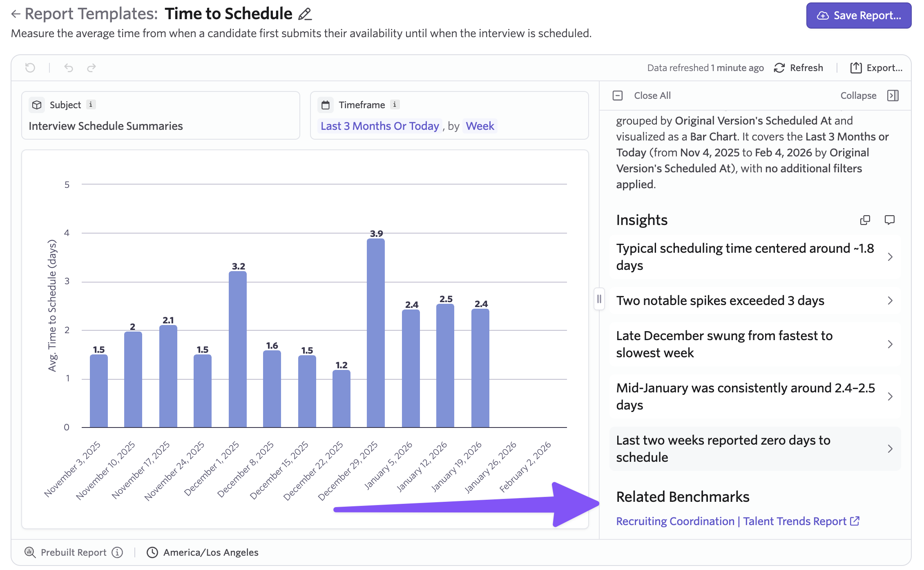Click the Subject info icon
The height and width of the screenshot is (570, 924).
pyautogui.click(x=91, y=105)
